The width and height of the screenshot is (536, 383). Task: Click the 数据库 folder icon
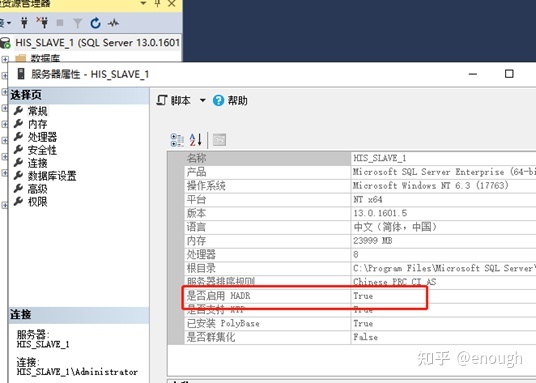pos(21,58)
